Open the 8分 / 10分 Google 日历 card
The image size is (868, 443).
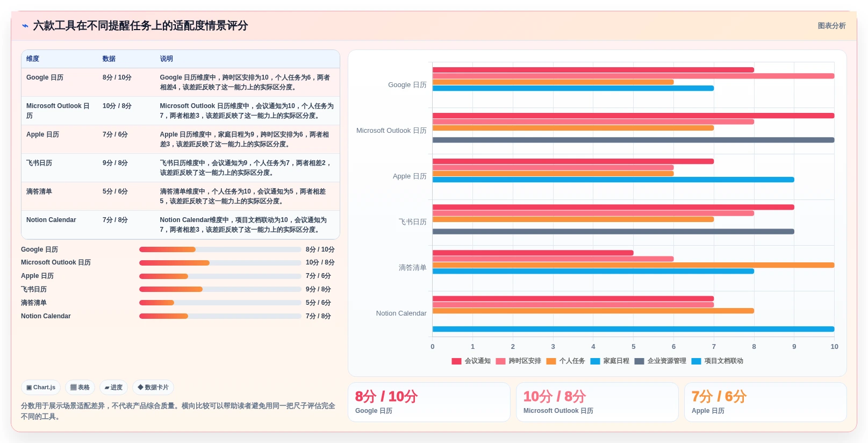tap(429, 402)
